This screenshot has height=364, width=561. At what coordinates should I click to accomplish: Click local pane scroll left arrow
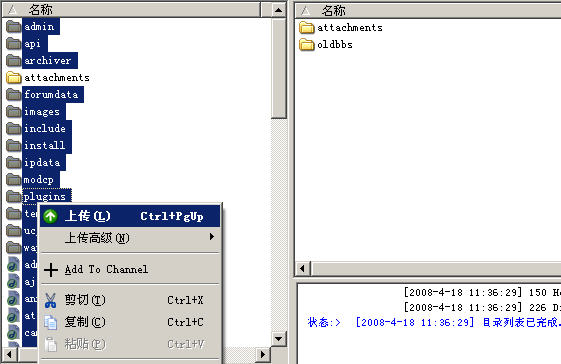coord(10,354)
